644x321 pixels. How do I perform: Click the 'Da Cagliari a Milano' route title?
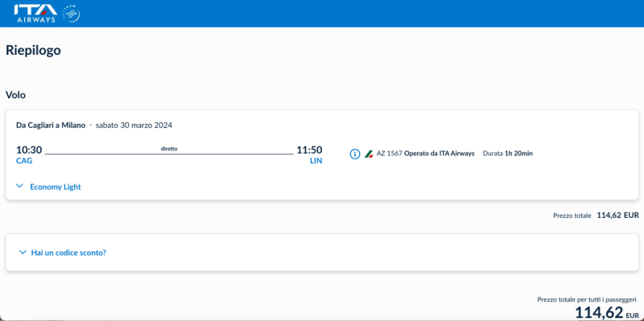pyautogui.click(x=51, y=126)
